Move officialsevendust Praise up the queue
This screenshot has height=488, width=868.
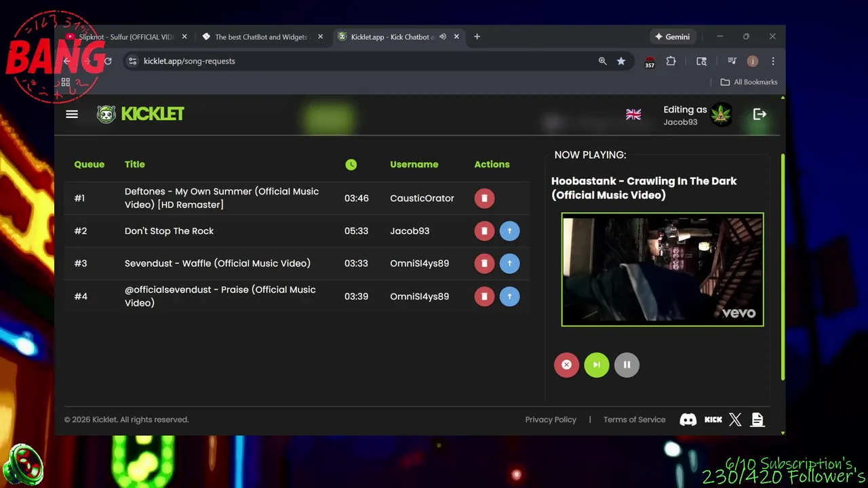509,296
